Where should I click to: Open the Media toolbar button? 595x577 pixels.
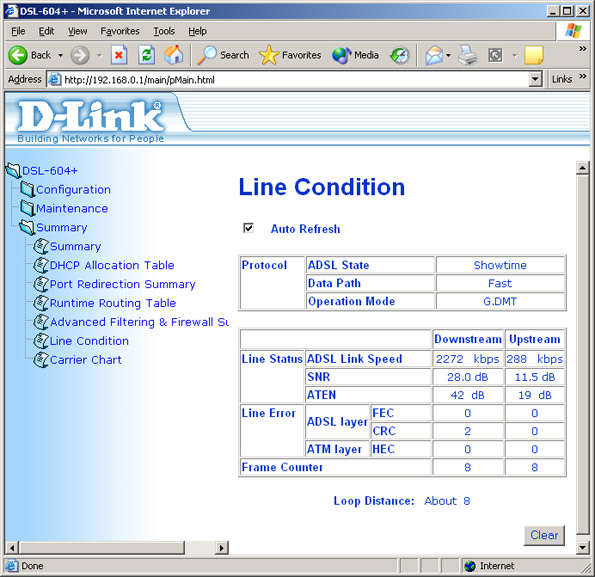click(355, 55)
